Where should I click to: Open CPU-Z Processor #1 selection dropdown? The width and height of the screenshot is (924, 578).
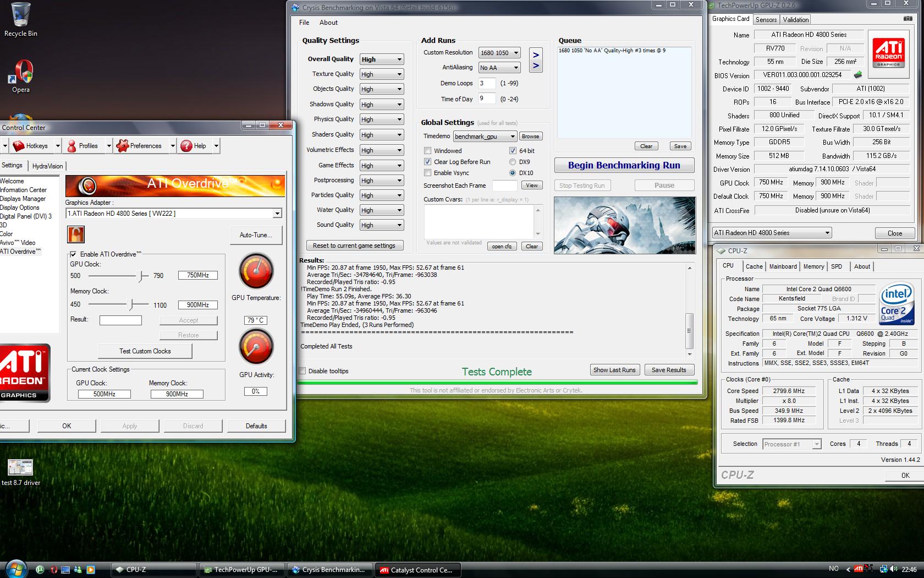(792, 444)
